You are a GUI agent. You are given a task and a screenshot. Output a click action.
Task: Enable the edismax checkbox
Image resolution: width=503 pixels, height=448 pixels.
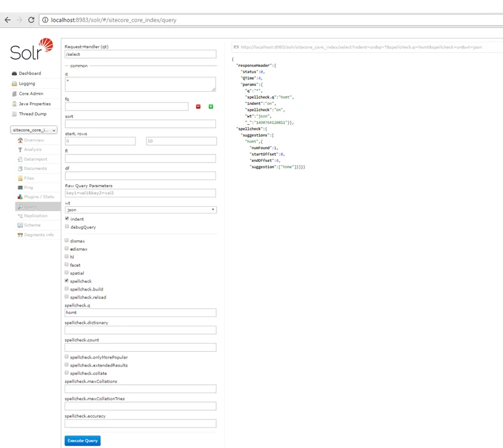click(66, 248)
